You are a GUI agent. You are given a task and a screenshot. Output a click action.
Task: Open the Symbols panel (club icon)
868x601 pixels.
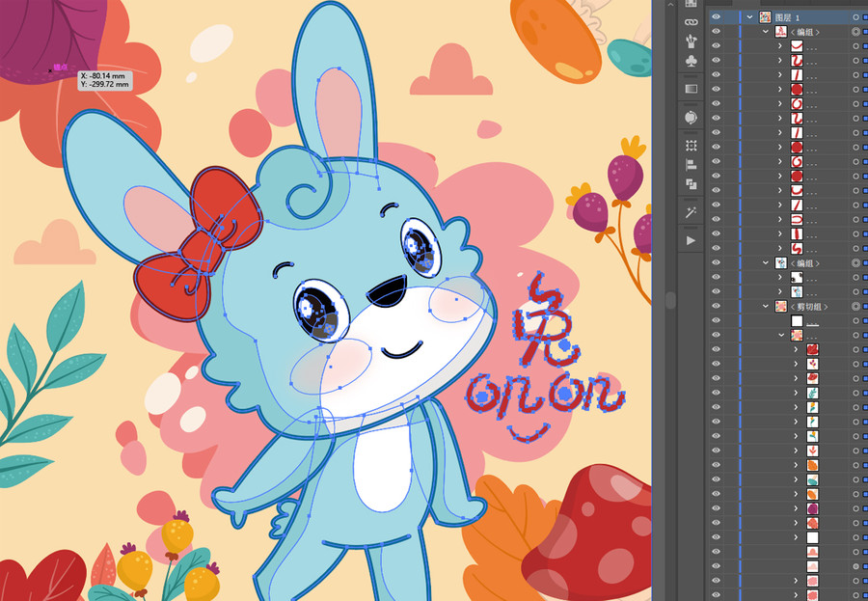[x=691, y=61]
